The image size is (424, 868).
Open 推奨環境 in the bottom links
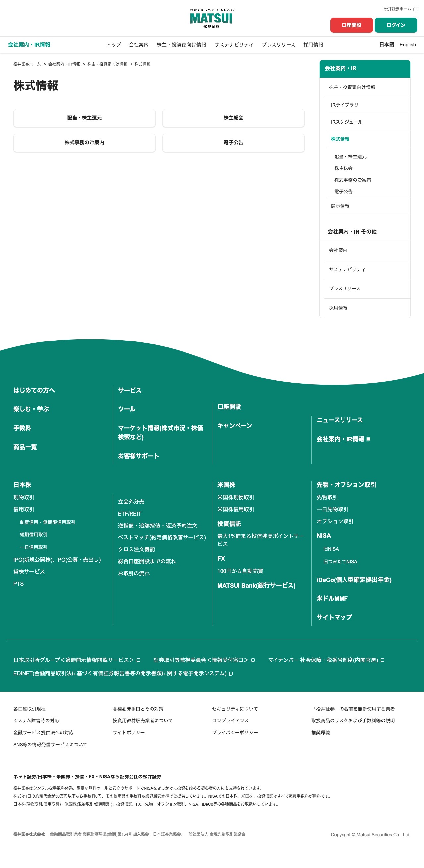(x=321, y=732)
